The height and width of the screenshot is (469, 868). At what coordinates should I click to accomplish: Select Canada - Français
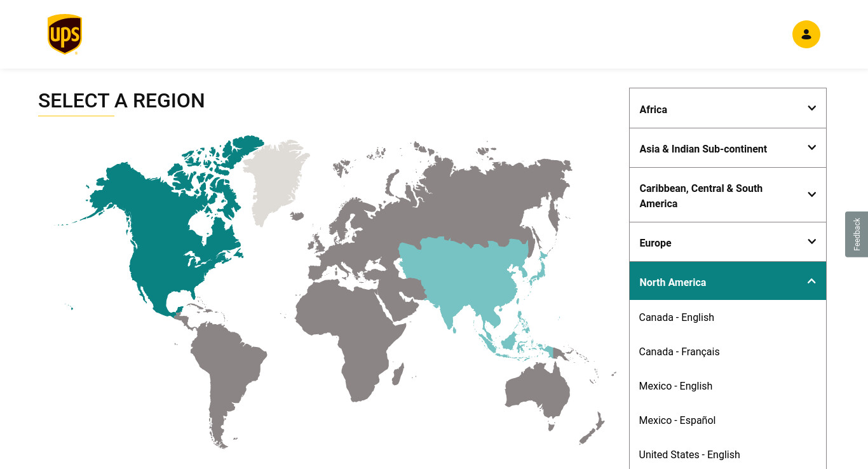(679, 351)
